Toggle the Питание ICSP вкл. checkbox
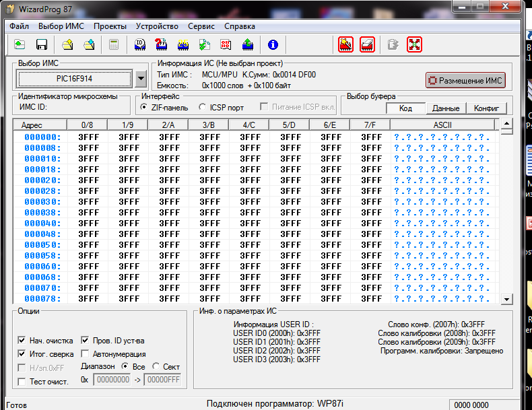This screenshot has width=532, height=410. [x=263, y=107]
